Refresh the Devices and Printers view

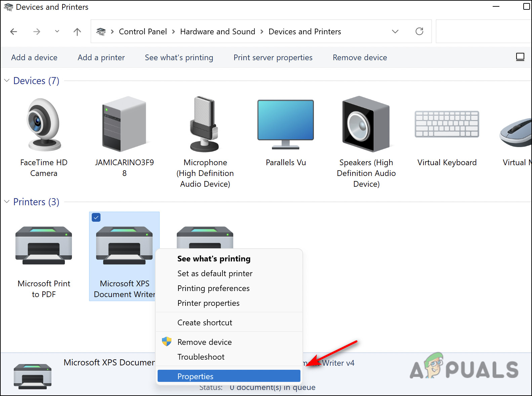click(419, 31)
